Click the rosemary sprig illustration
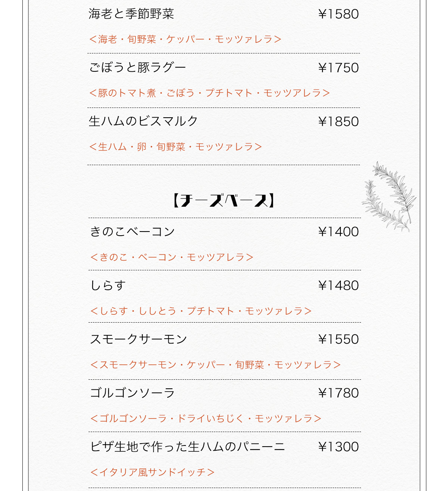The width and height of the screenshot is (448, 491). pyautogui.click(x=390, y=196)
